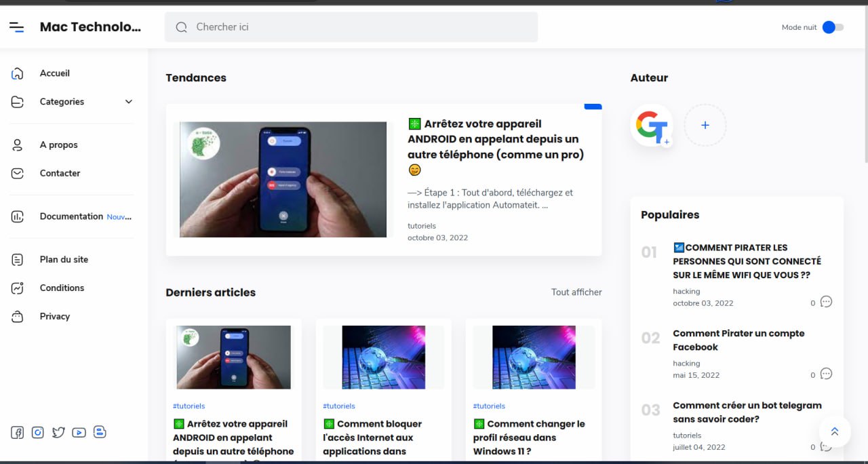868x464 pixels.
Task: Go to Accueil in the sidebar
Action: [x=55, y=73]
